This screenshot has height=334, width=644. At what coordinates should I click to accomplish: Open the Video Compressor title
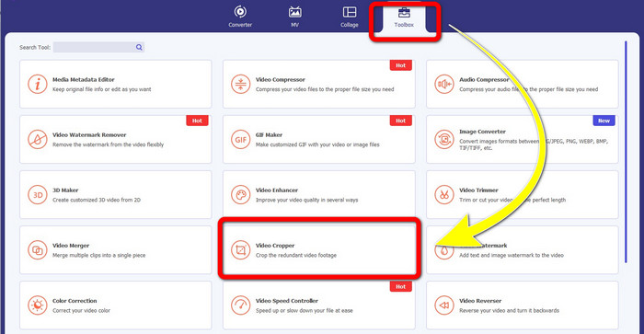click(281, 80)
